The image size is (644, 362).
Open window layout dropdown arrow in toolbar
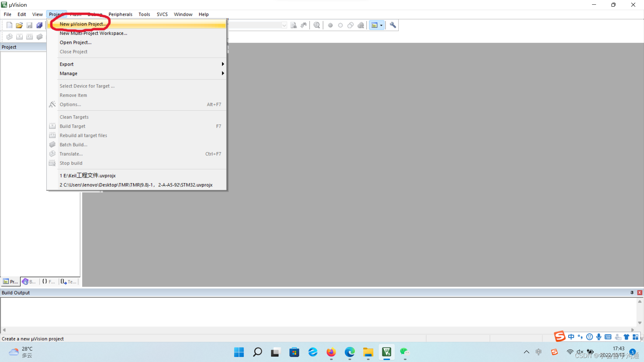click(381, 25)
